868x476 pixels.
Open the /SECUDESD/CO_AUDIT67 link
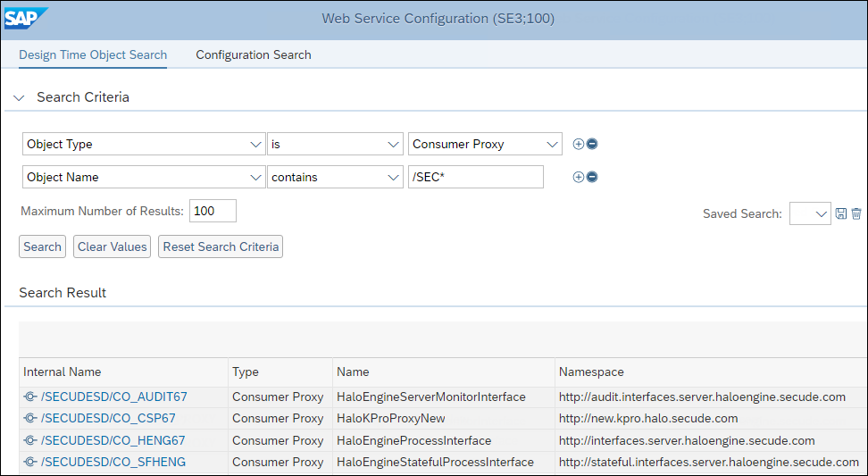point(114,397)
